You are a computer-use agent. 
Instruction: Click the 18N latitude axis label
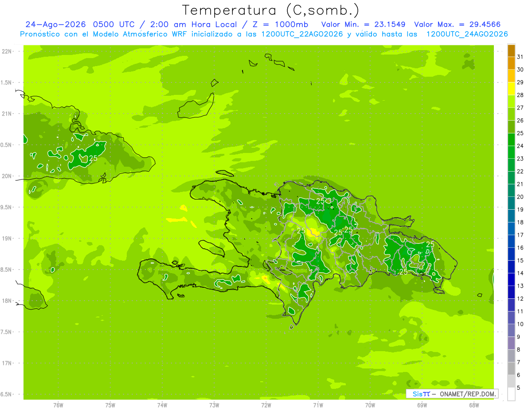click(x=7, y=301)
